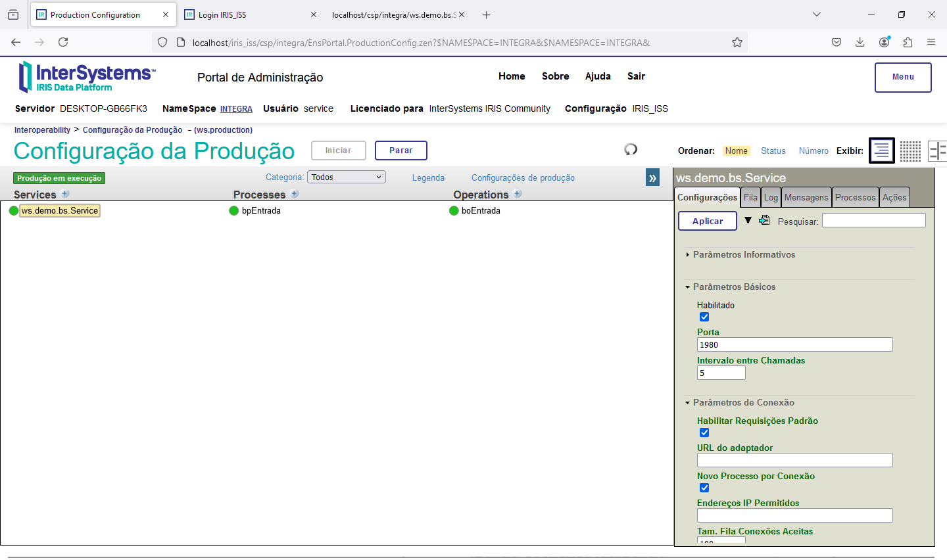Screen dimensions: 947x560
Task: Switch to the Mensagens tab
Action: [806, 197]
